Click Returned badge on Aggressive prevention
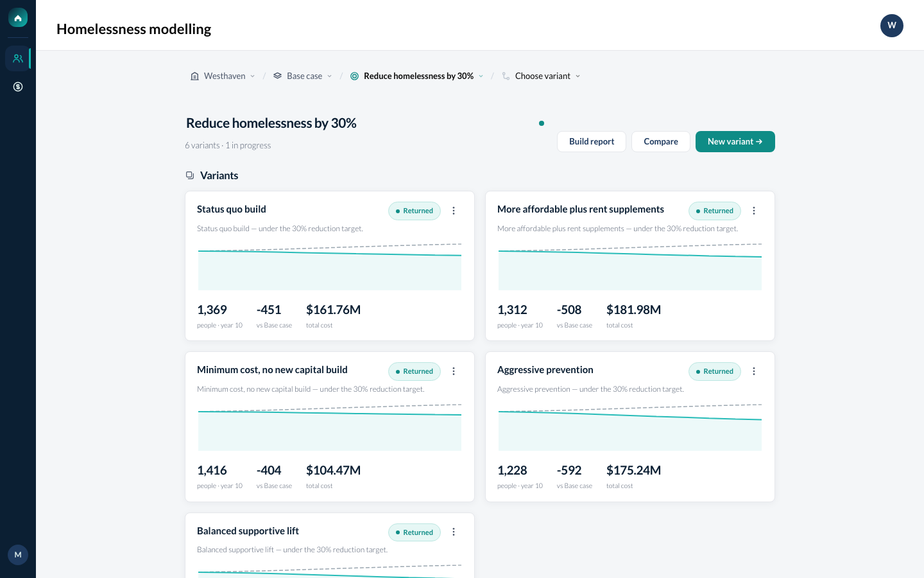This screenshot has height=578, width=924. [x=715, y=371]
